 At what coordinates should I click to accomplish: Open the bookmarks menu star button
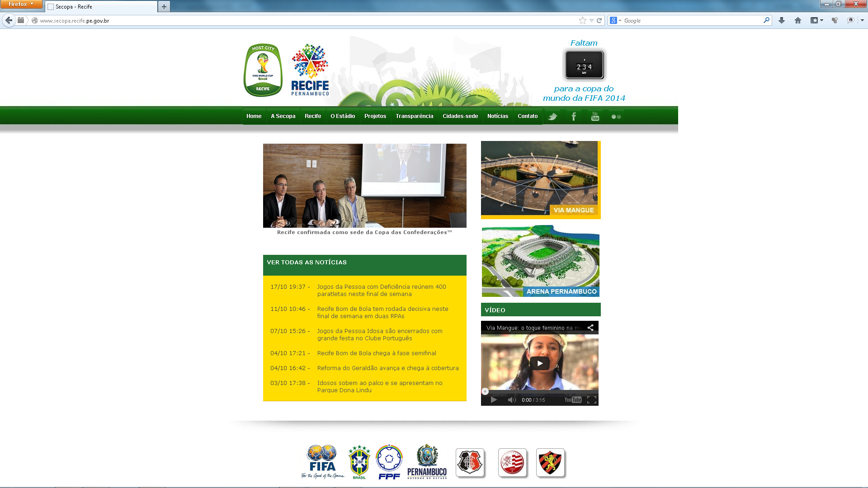click(814, 20)
